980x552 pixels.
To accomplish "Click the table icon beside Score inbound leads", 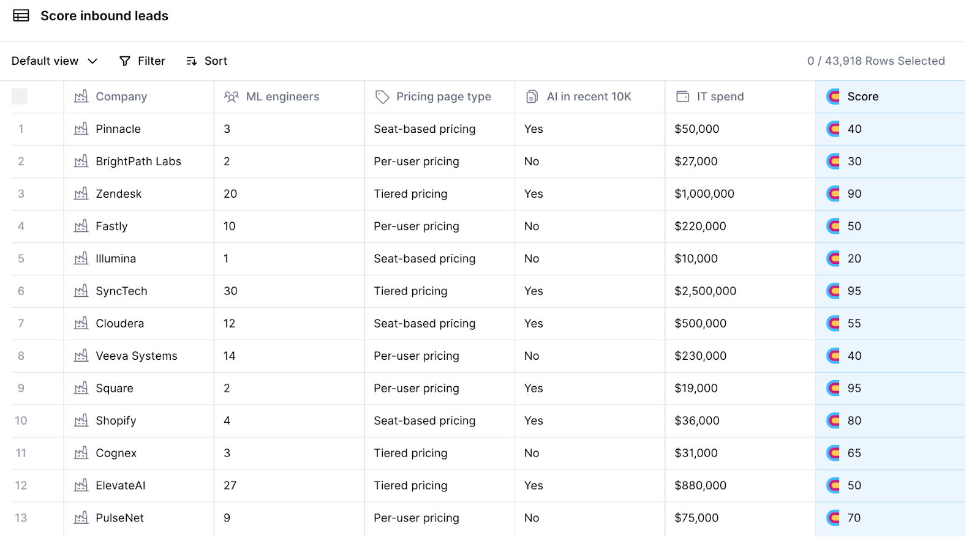I will (21, 16).
